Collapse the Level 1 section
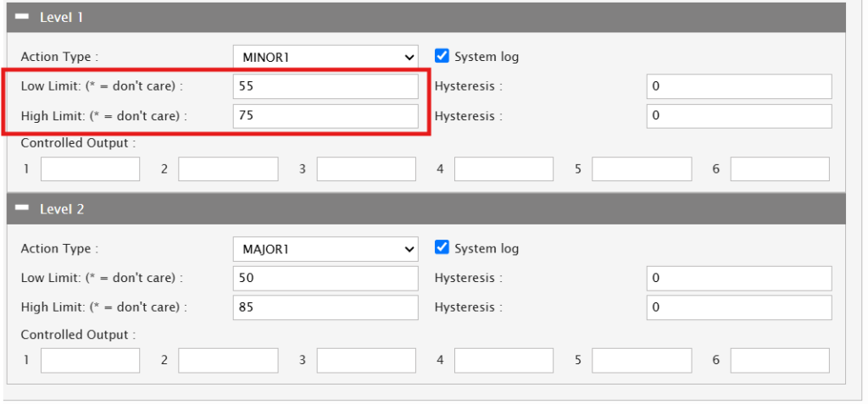Screen dimensions: 868x404 click(x=23, y=17)
